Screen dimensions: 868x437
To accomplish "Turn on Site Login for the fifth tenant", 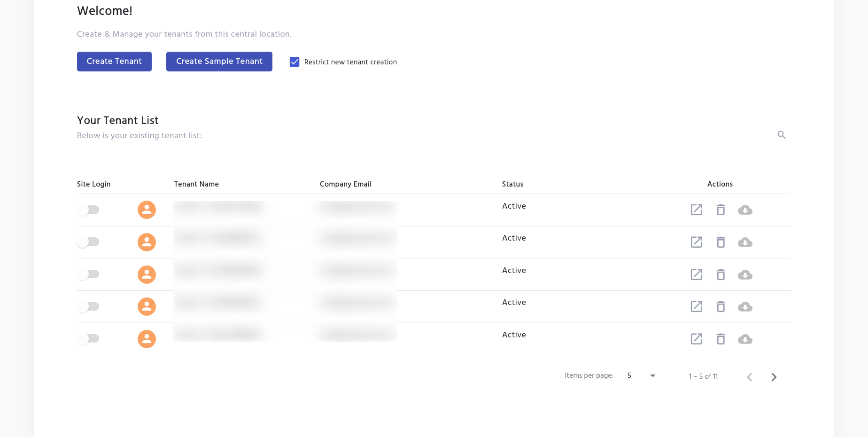I will coord(88,338).
